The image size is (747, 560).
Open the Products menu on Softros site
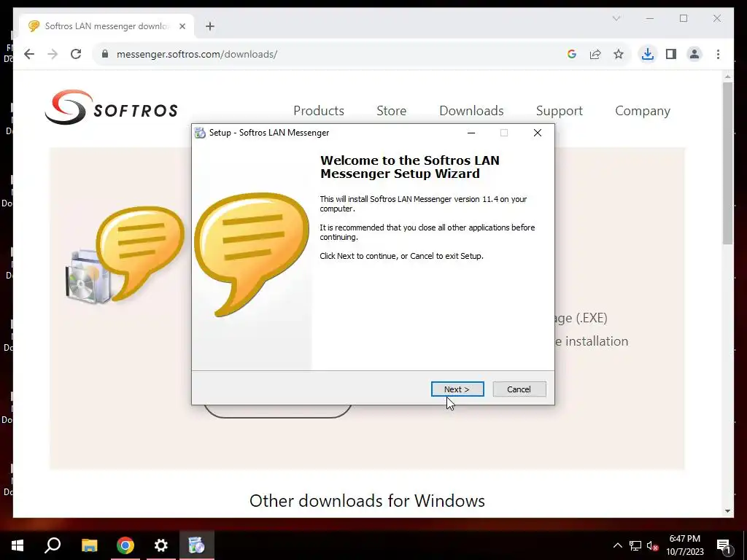click(x=319, y=111)
